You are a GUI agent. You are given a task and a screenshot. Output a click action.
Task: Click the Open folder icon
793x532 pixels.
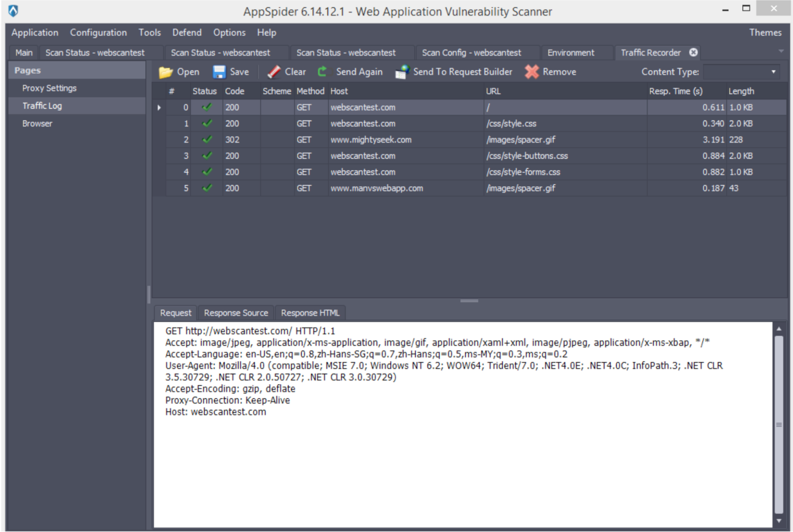[166, 72]
